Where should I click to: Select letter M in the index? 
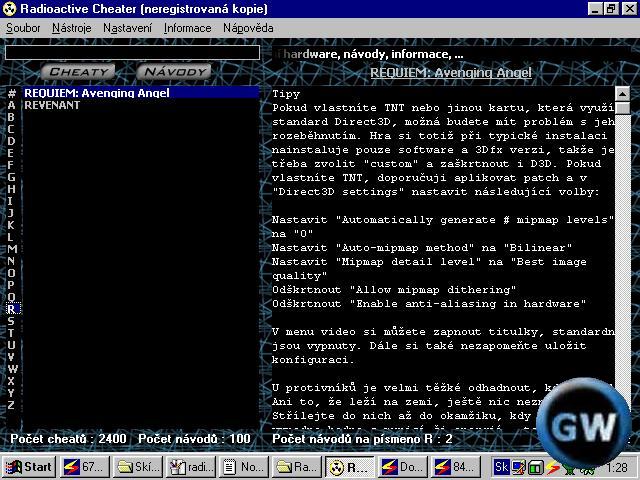pos(12,249)
